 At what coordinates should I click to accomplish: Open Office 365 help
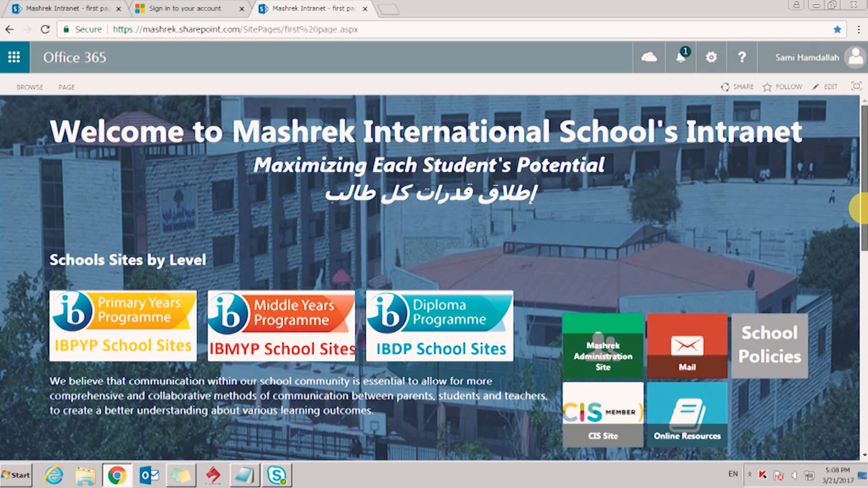point(741,57)
